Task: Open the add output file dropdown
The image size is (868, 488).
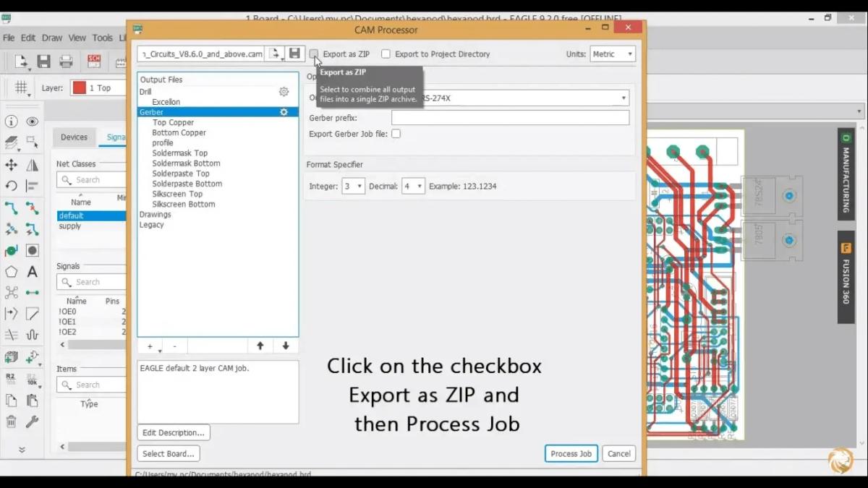Action: pyautogui.click(x=150, y=346)
